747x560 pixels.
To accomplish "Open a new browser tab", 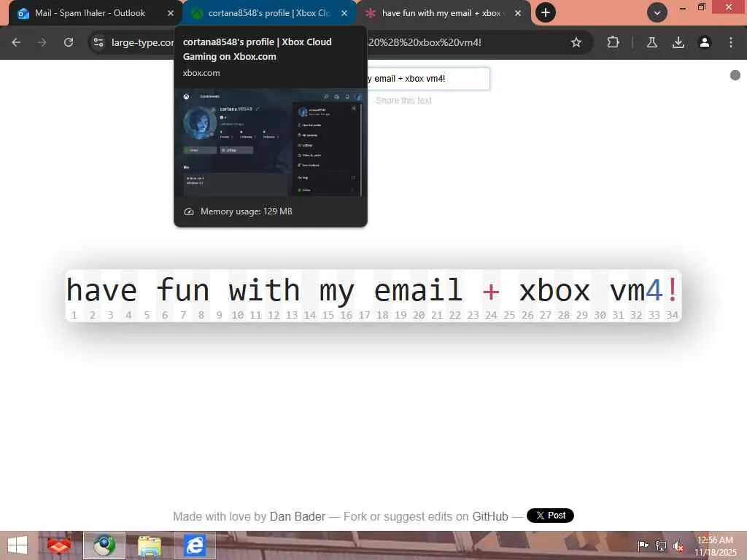I will point(546,13).
